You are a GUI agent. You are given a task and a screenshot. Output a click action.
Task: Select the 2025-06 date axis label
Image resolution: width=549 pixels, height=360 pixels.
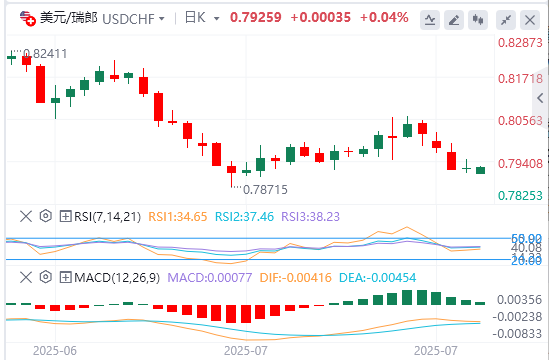pos(55,351)
